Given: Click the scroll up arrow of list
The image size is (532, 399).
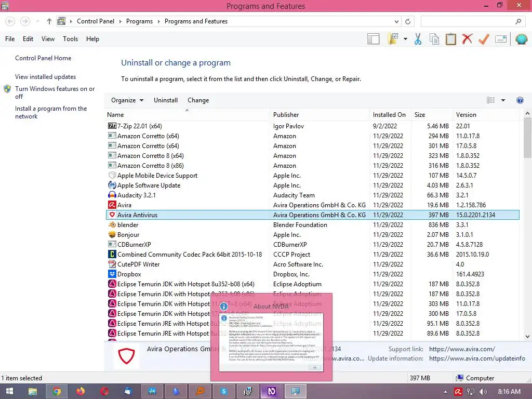Looking at the screenshot, I should 527,113.
